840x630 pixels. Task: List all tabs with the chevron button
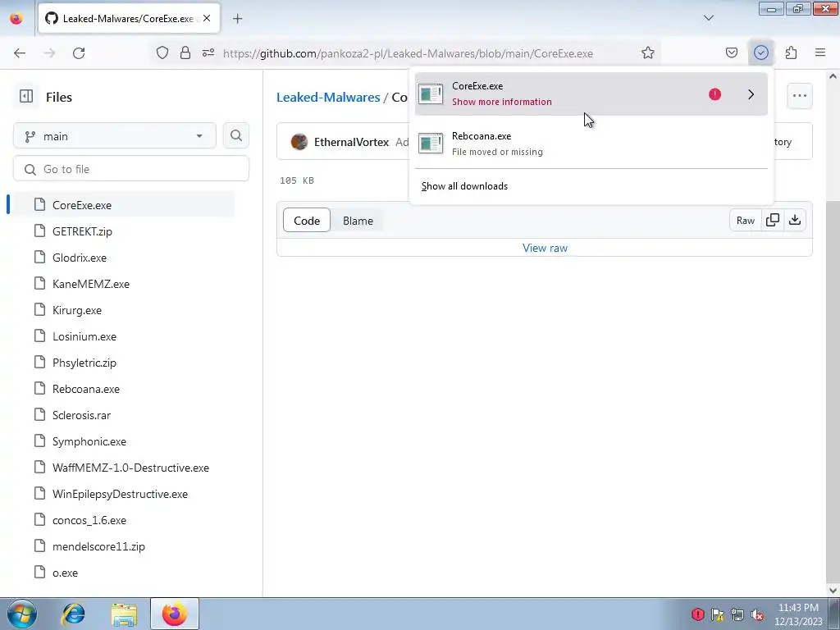[x=708, y=18]
